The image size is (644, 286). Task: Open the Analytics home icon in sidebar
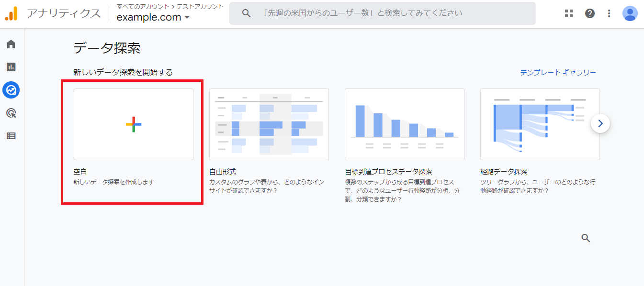tap(11, 44)
